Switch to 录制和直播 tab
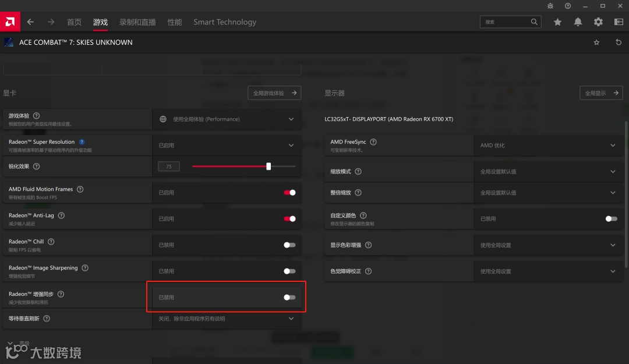Viewport: 629px width, 364px height. [137, 22]
